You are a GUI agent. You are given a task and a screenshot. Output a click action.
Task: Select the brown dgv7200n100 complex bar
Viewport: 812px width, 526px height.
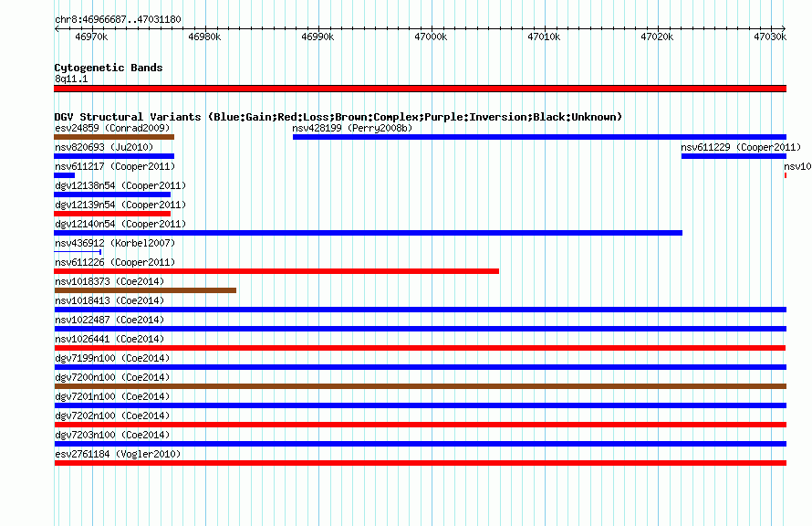point(420,386)
